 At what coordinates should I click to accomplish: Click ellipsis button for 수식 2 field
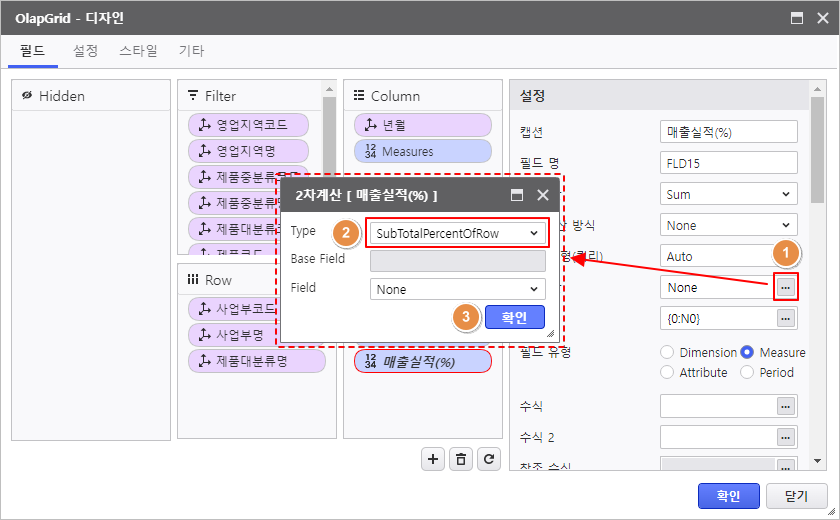pos(786,437)
